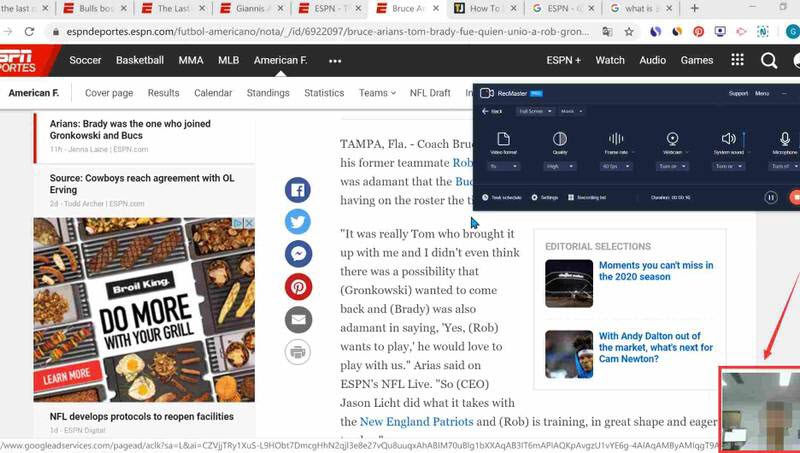This screenshot has height=453, width=800.
Task: Pause the RecMaster recording
Action: click(771, 197)
